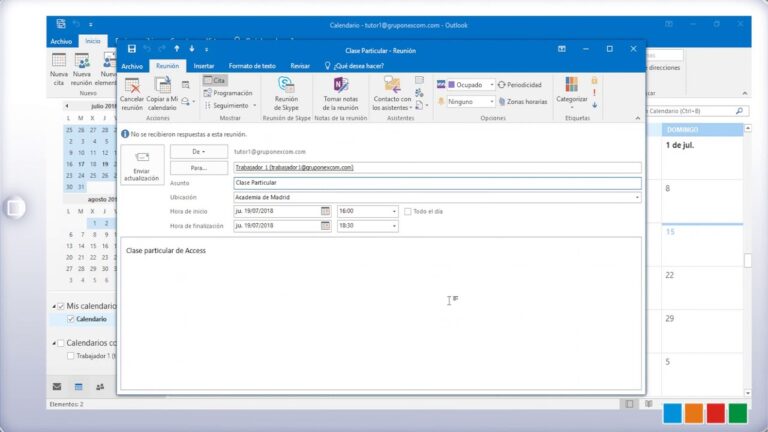Open the De sender dropdown
Viewport: 768px width, 432px height.
point(198,152)
